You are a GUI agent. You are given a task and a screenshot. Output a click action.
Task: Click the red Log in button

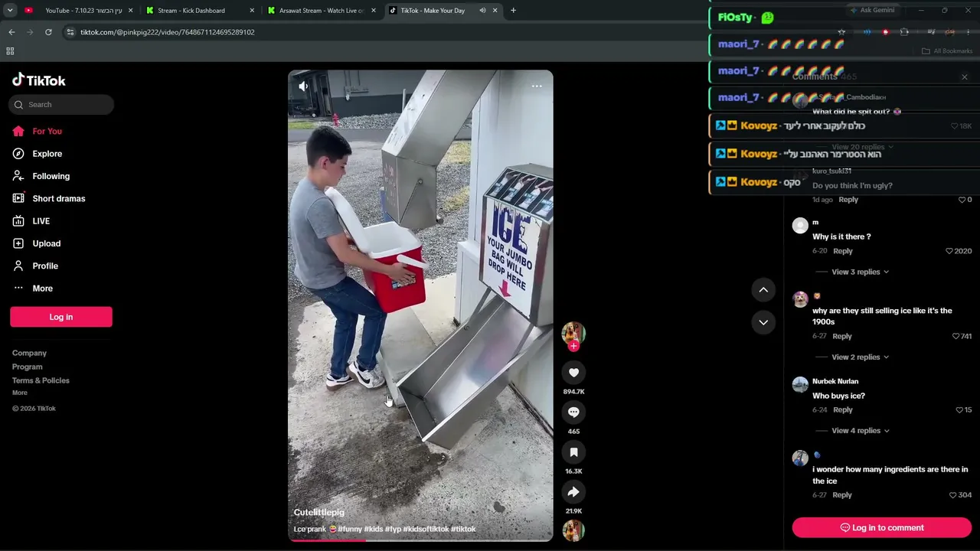61,317
